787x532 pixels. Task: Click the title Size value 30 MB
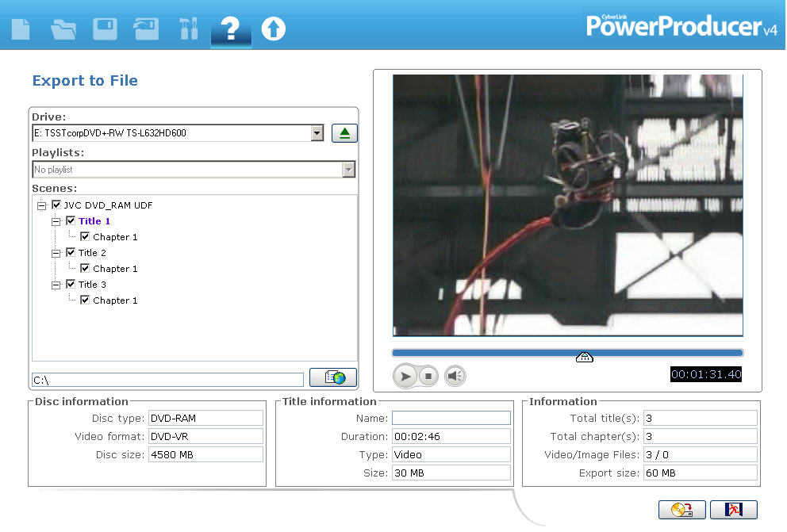point(451,473)
